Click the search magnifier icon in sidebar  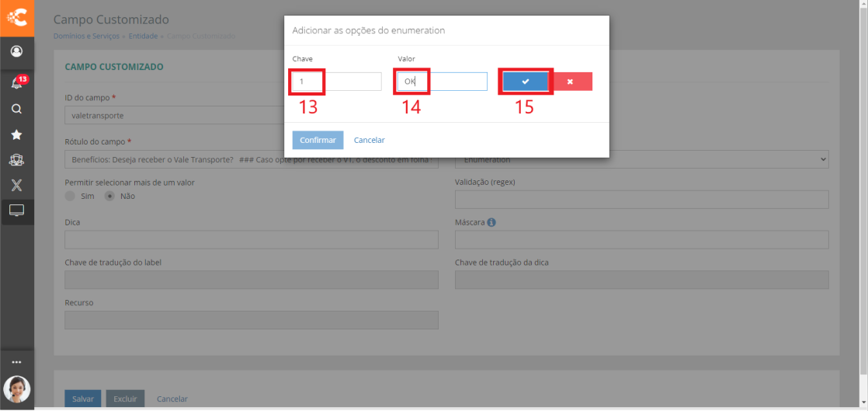tap(16, 110)
